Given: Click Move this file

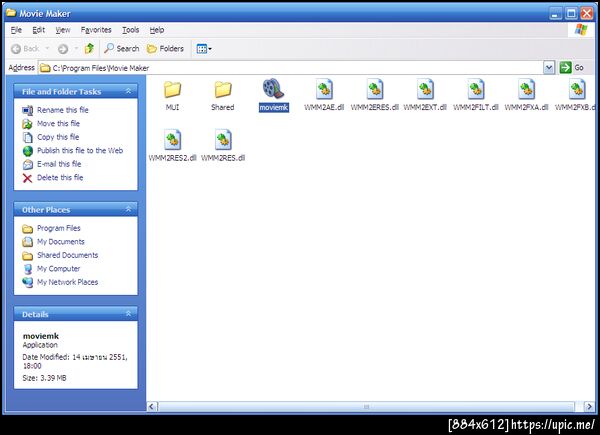Looking at the screenshot, I should 59,124.
